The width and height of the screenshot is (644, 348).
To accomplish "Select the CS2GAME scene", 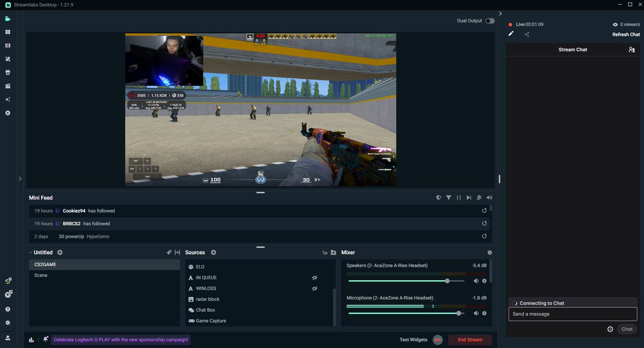I will pos(104,264).
